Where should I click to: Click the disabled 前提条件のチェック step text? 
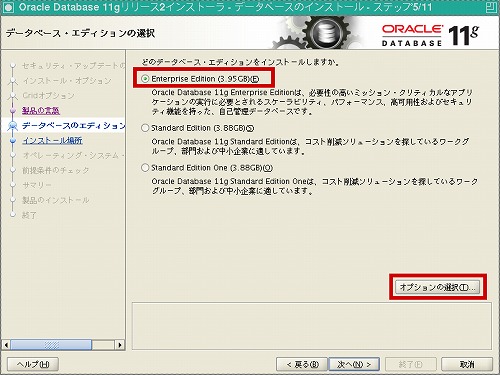pyautogui.click(x=56, y=170)
